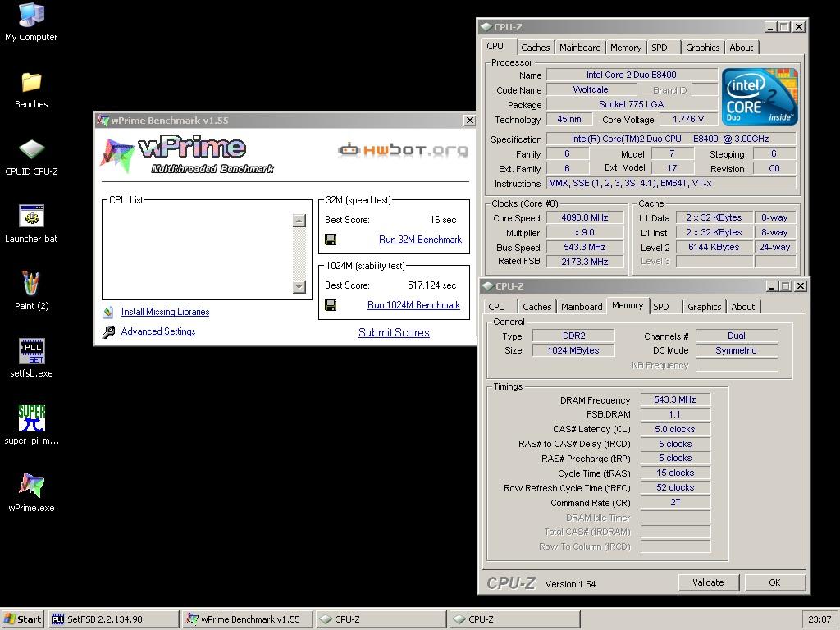The height and width of the screenshot is (630, 840).
Task: Run the 1024M Benchmark
Action: tap(413, 305)
